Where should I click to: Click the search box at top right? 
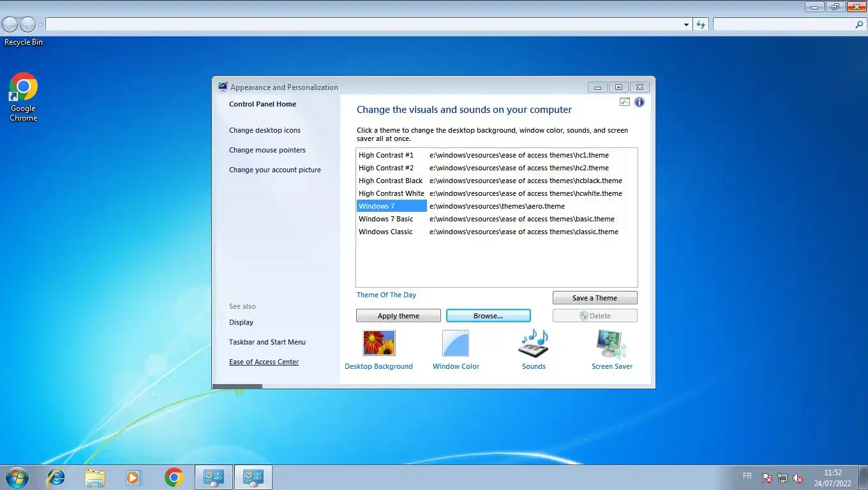point(783,24)
